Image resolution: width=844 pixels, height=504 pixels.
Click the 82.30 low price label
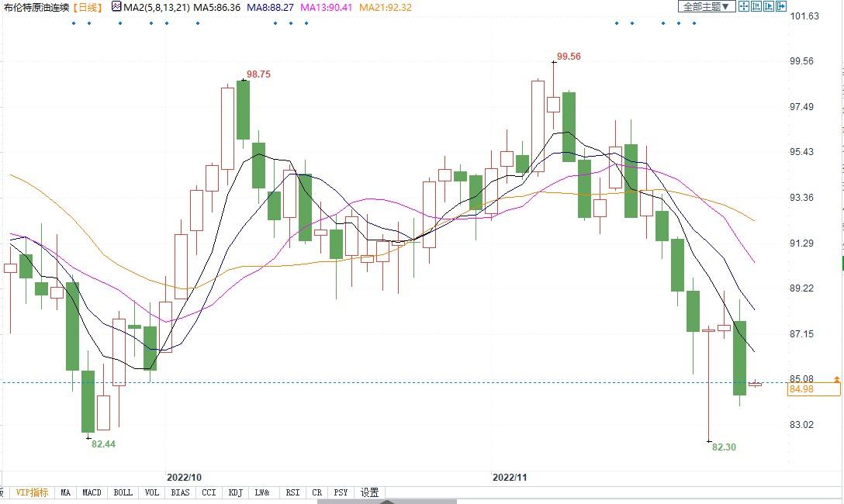(x=724, y=447)
